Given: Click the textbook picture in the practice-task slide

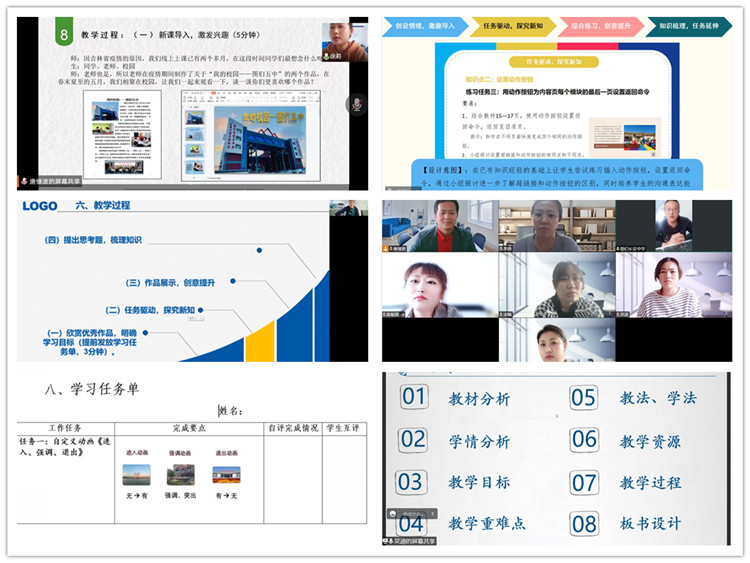Looking at the screenshot, I should [x=625, y=137].
